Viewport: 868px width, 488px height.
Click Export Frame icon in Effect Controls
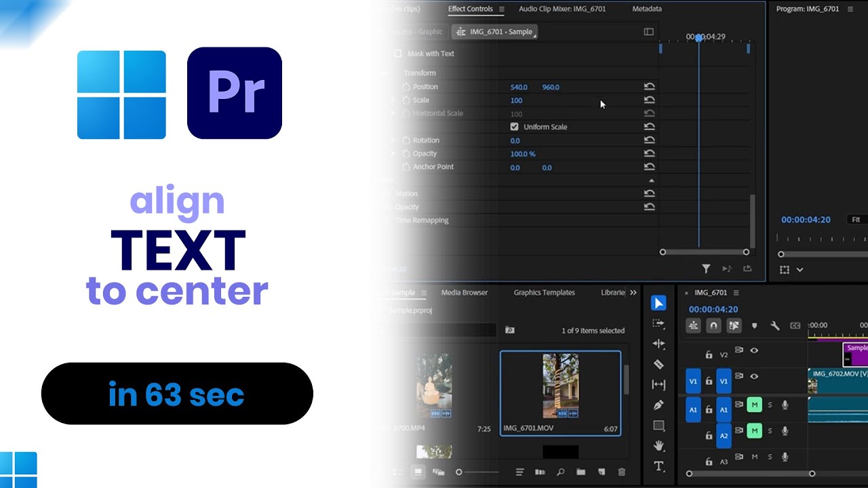tap(747, 269)
